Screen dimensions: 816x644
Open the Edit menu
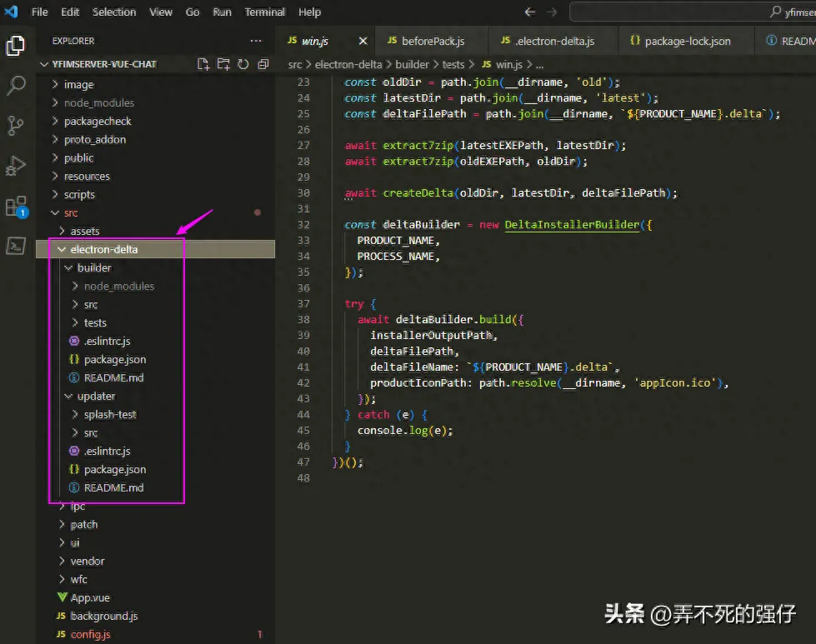tap(70, 12)
